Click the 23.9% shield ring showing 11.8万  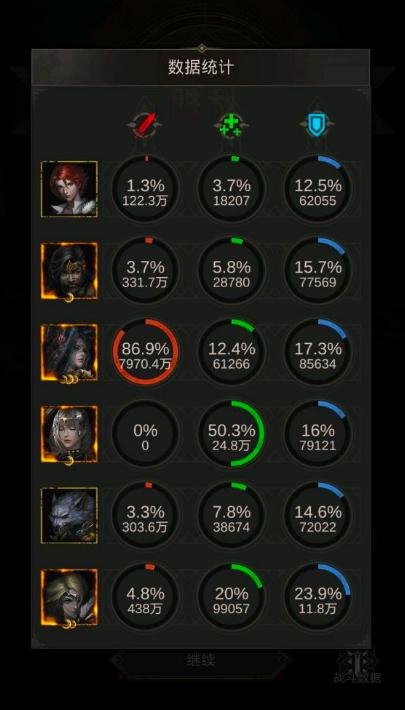(318, 597)
